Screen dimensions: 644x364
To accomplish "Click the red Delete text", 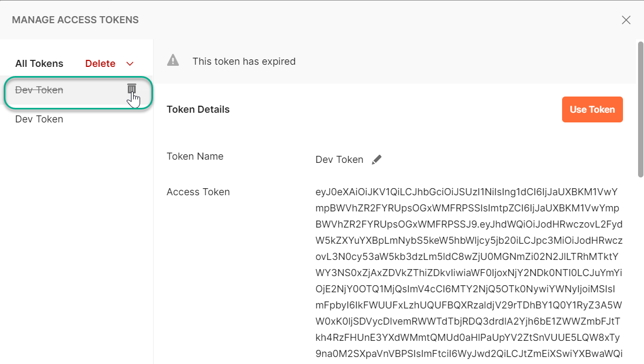I will (100, 63).
